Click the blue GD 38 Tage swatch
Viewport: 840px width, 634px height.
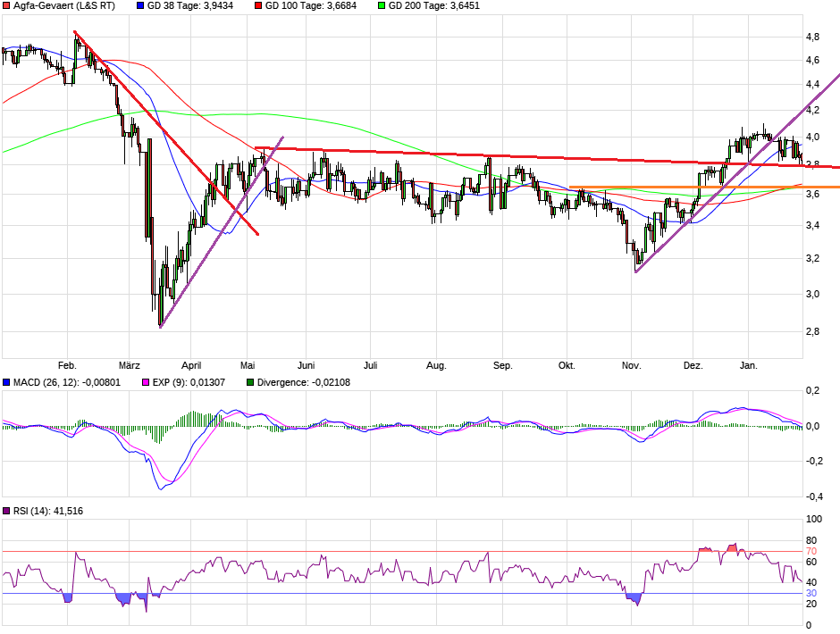click(x=140, y=5)
